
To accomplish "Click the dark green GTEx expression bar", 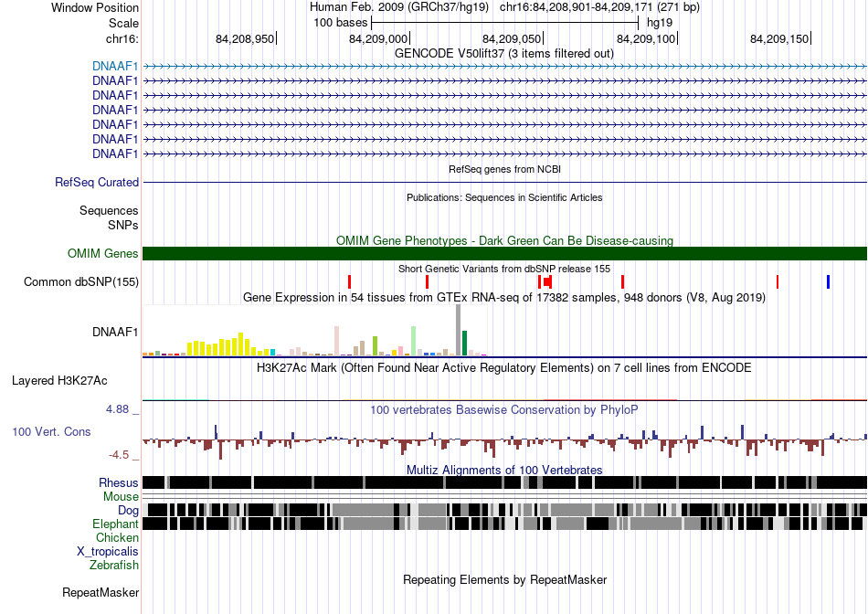I will (464, 344).
